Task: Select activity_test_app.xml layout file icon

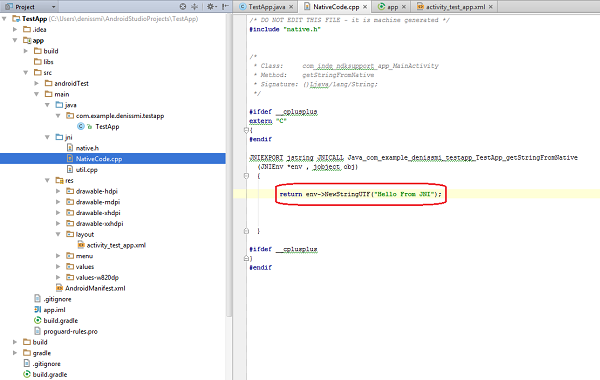Action: point(81,245)
